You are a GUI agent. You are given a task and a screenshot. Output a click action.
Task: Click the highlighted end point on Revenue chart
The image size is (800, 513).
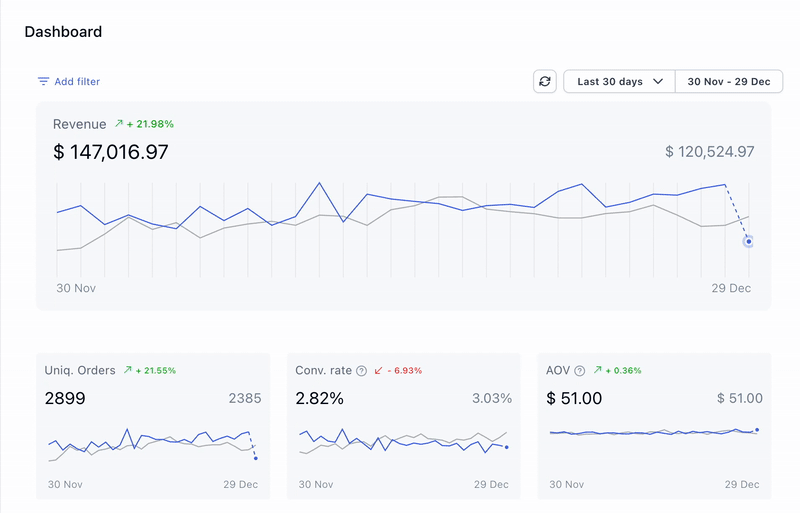pyautogui.click(x=749, y=242)
